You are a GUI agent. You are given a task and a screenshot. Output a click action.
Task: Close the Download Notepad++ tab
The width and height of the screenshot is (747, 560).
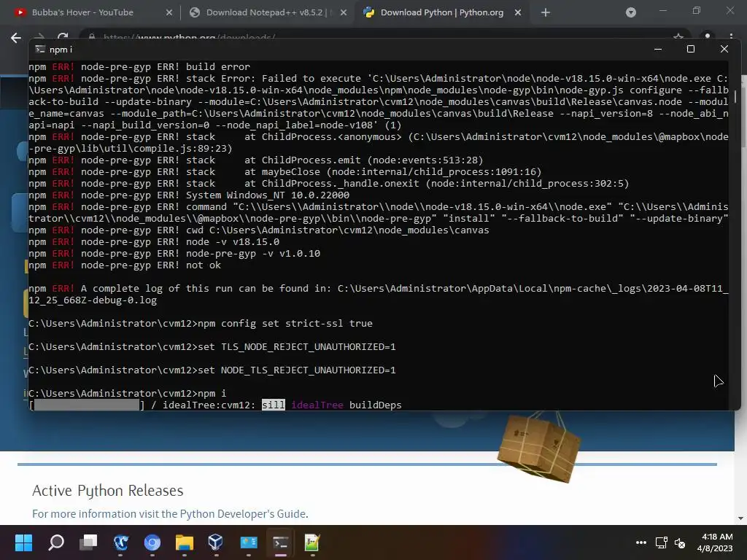point(344,13)
